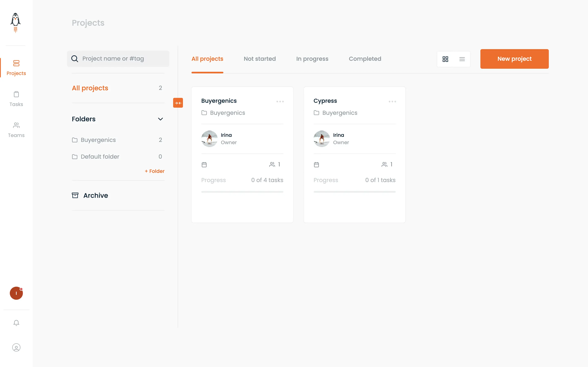Collapse the Folders section chevron
Viewport: 588px width, 367px height.
[160, 119]
